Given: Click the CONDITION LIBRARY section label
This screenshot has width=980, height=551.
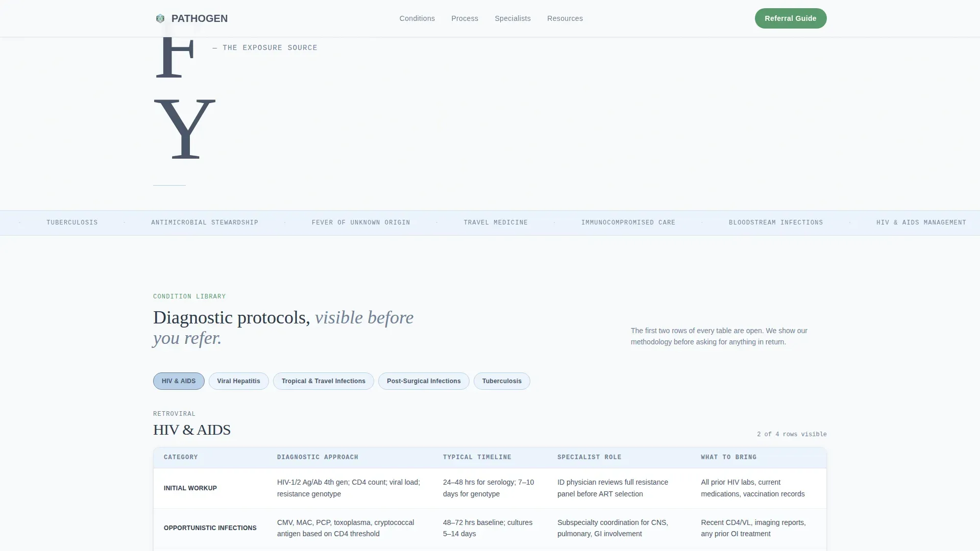Looking at the screenshot, I should tap(189, 296).
